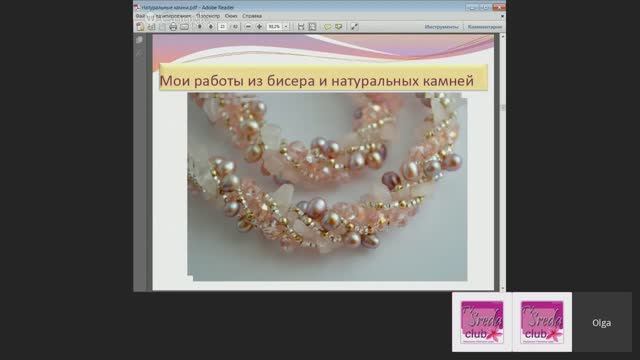Show page thumbnails in left navigation pane
The height and width of the screenshot is (360, 640).
coord(140,40)
